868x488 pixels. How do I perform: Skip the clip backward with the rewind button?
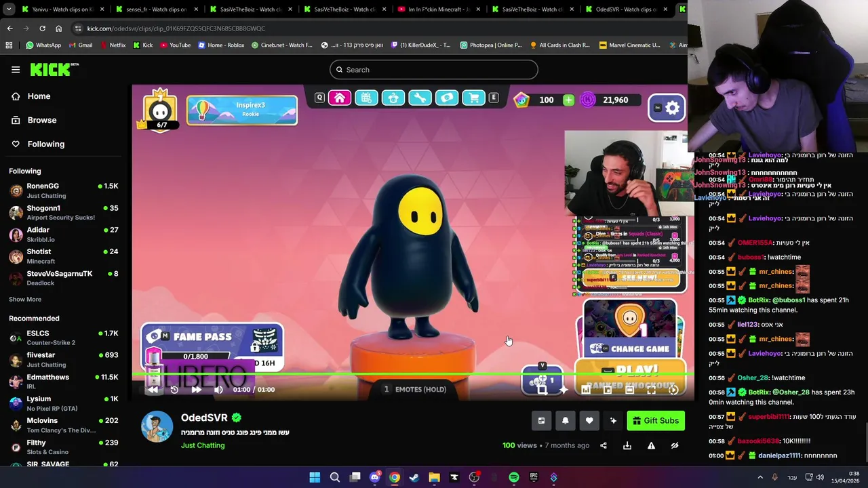coord(153,390)
